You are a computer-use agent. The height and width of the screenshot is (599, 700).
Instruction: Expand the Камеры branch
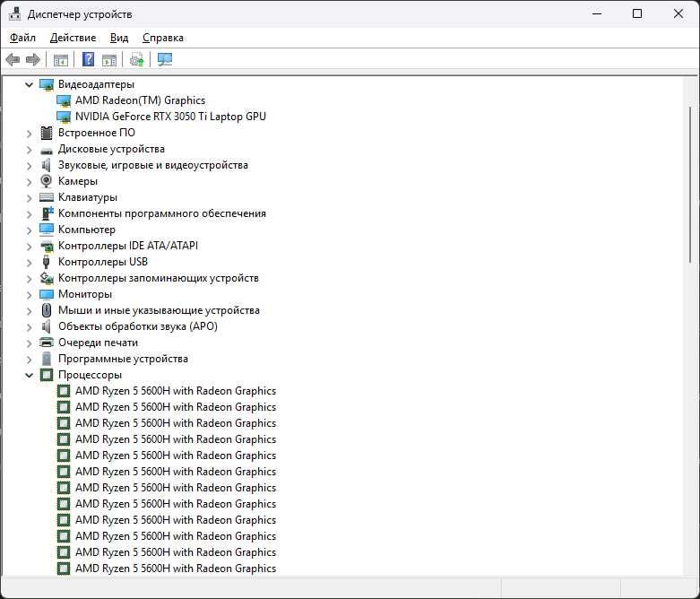coord(29,181)
